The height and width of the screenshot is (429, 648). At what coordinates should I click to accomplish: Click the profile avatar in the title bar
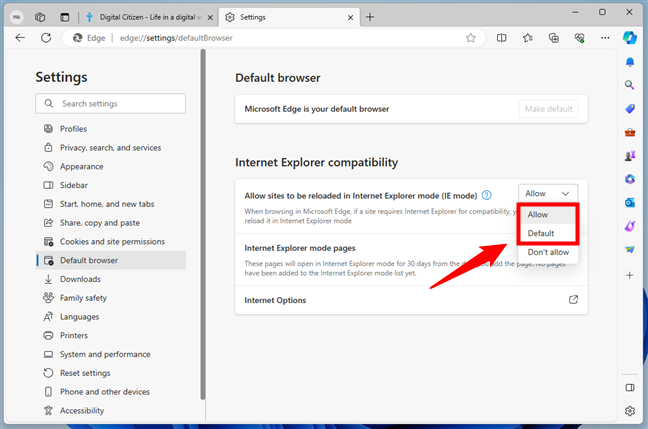click(17, 17)
